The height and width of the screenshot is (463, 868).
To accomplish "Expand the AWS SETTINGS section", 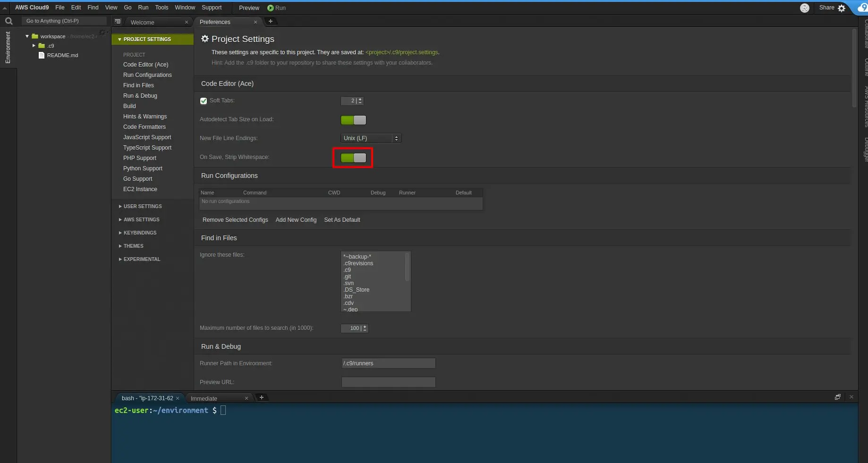I will pos(139,219).
